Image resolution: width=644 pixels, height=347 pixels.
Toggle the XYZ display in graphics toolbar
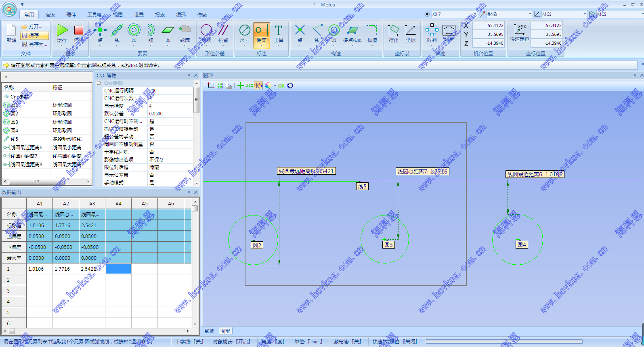(x=250, y=86)
